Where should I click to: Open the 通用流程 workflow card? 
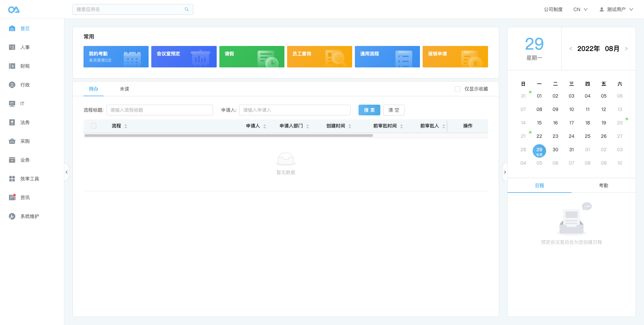click(387, 57)
